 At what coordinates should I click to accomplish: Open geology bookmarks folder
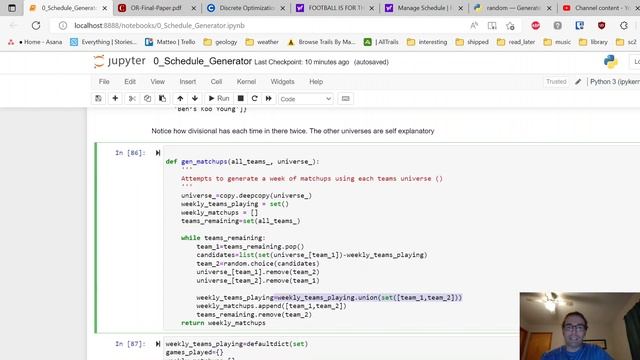220,42
